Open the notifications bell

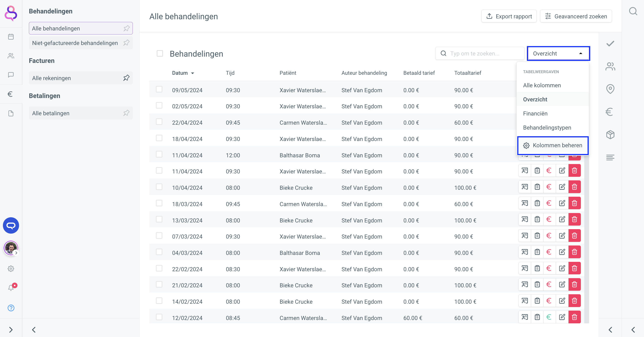[x=11, y=288]
